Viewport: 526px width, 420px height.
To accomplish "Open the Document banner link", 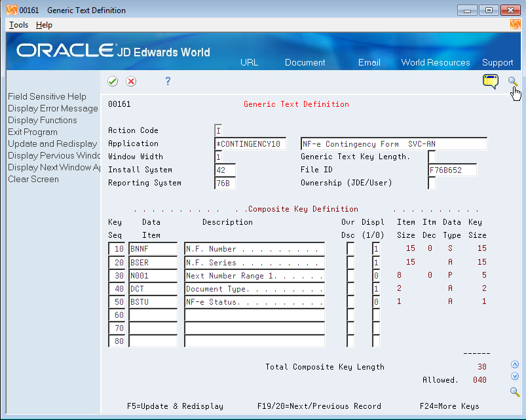I will tap(305, 62).
